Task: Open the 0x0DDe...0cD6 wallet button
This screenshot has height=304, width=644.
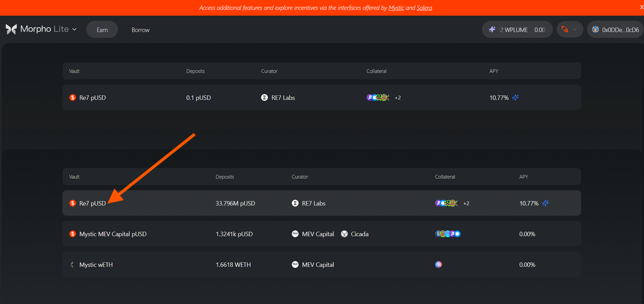Action: coord(615,30)
